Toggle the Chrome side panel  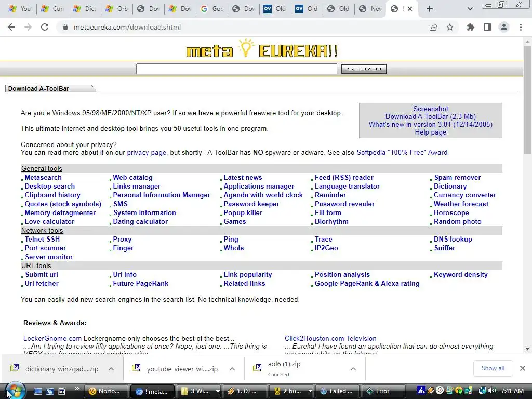[487, 27]
